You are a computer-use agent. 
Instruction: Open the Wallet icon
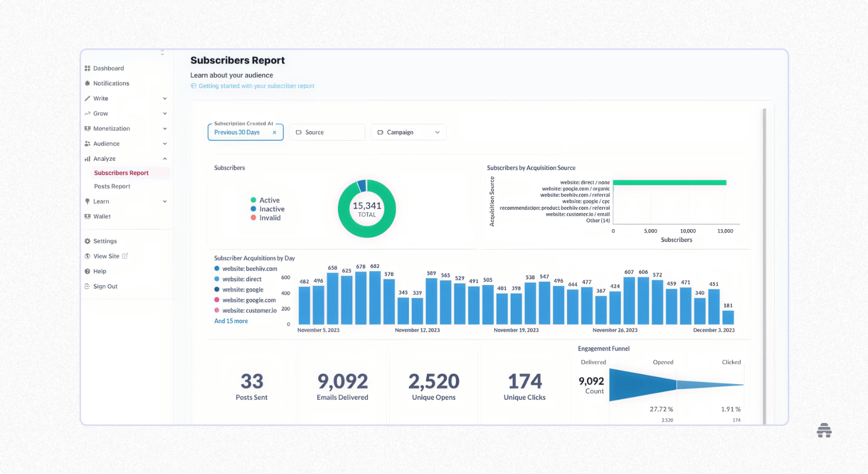coord(88,216)
